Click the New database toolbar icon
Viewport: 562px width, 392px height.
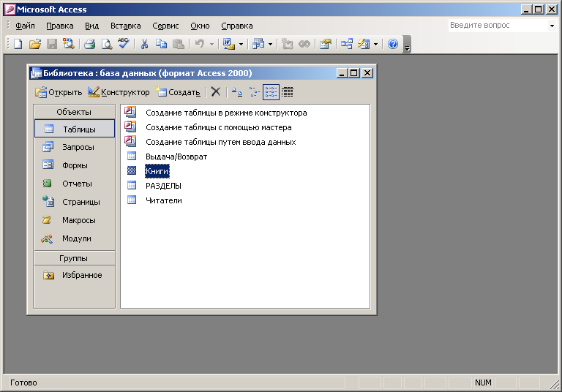[x=18, y=44]
